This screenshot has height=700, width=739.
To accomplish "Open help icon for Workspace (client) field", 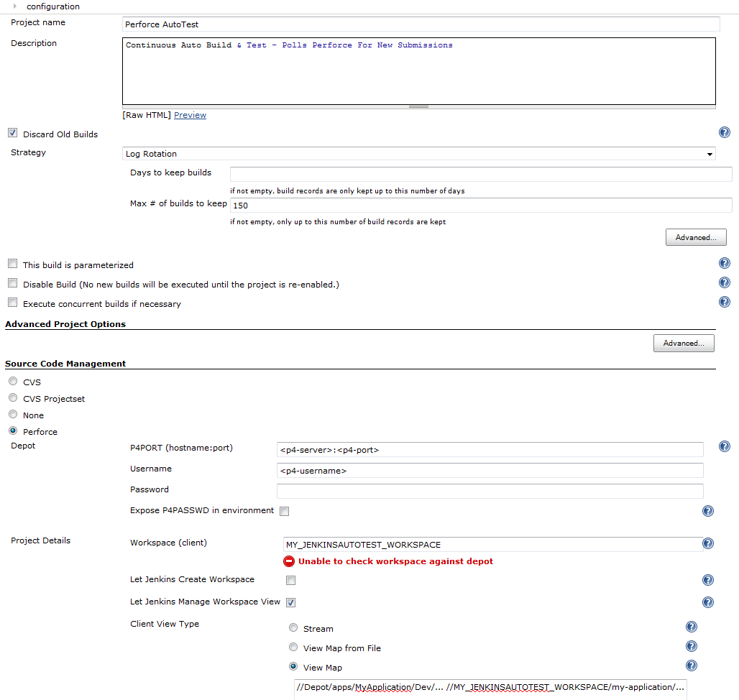I will point(708,543).
